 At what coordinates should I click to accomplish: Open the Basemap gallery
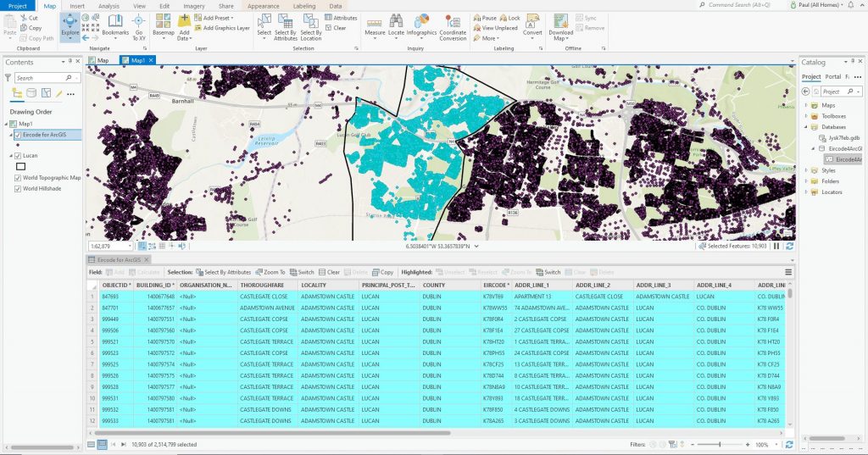tap(164, 25)
